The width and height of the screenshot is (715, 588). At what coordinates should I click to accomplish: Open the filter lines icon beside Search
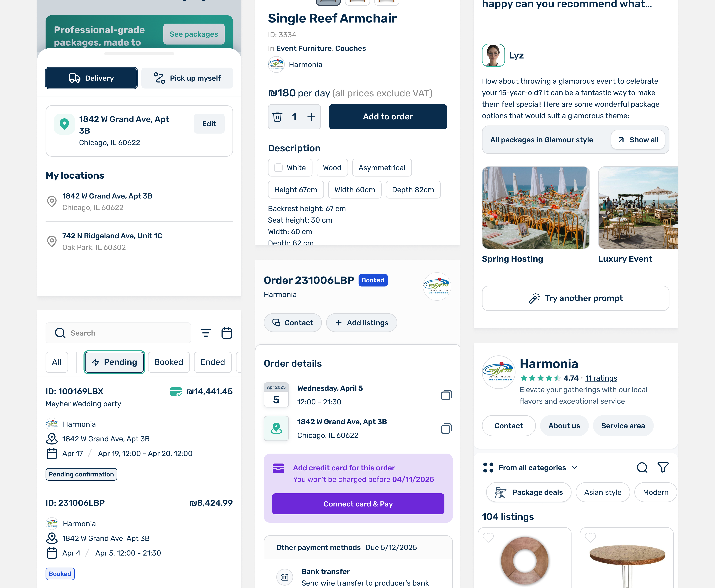[x=206, y=333]
